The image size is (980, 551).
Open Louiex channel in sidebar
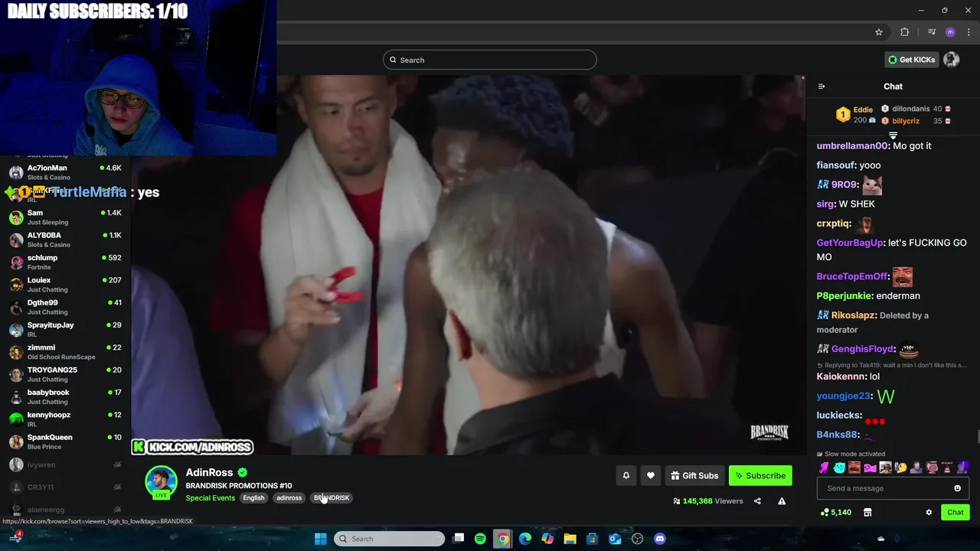66,285
